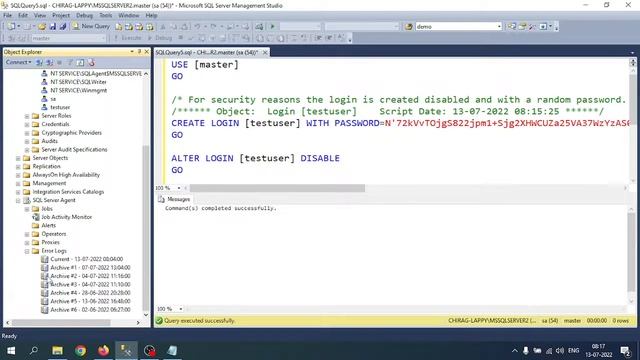Click the Analysis Services XMLA Query icon
Viewport: 640px width, 360px height.
pos(150,27)
